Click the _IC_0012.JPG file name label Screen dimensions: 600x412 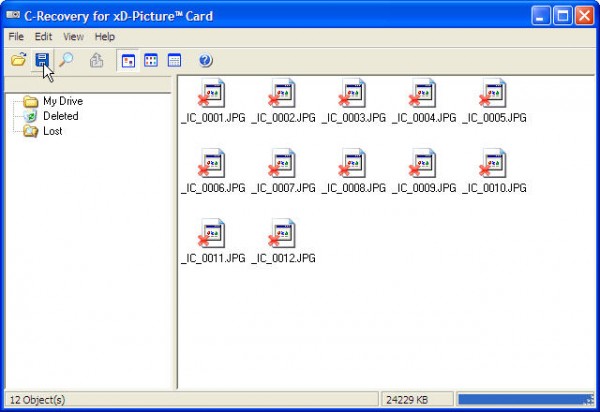coord(284,259)
